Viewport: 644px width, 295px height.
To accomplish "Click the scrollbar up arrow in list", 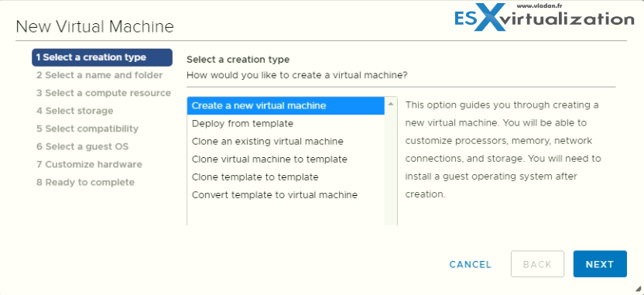I will coord(391,105).
